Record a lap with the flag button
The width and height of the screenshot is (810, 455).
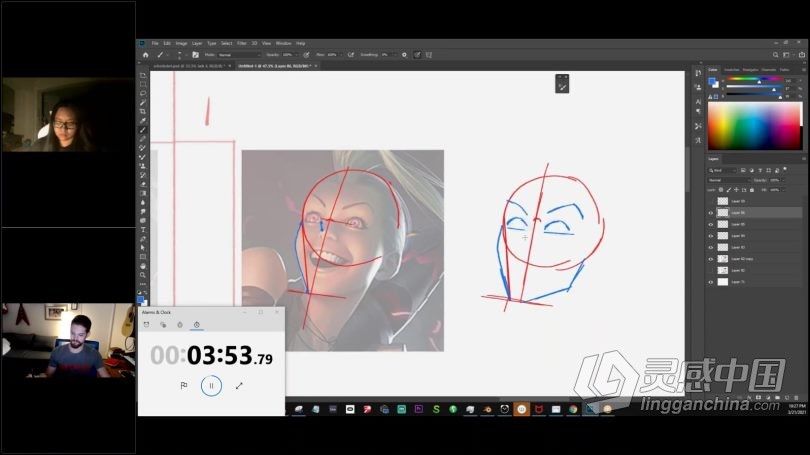184,386
